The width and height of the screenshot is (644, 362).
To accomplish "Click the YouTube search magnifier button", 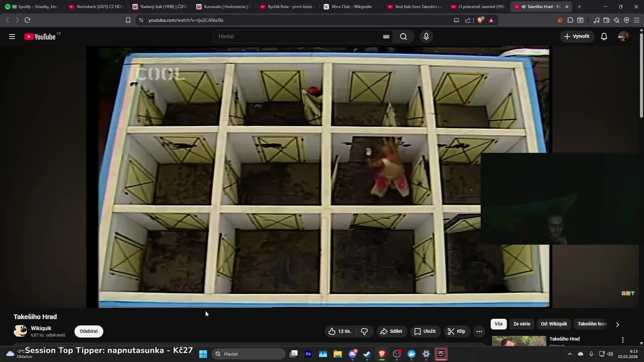I will point(404,36).
